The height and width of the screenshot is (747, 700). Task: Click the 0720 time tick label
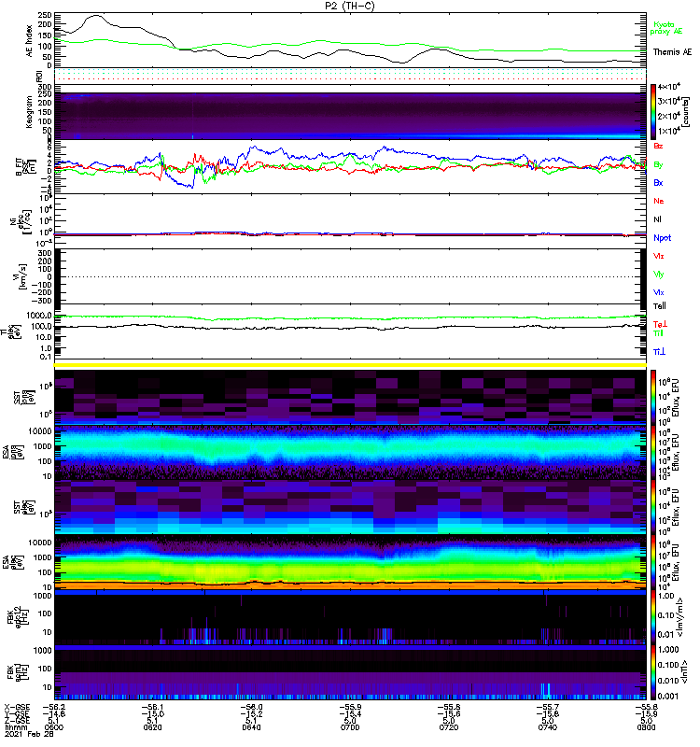pyautogui.click(x=449, y=727)
